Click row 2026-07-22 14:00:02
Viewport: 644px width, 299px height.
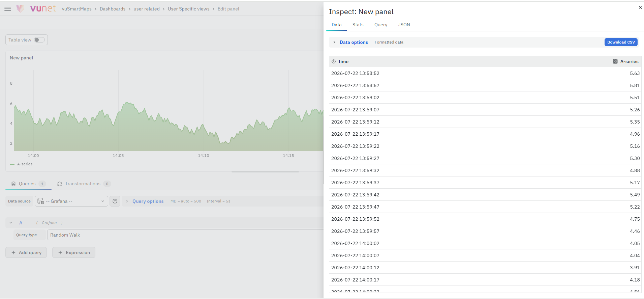(x=485, y=243)
